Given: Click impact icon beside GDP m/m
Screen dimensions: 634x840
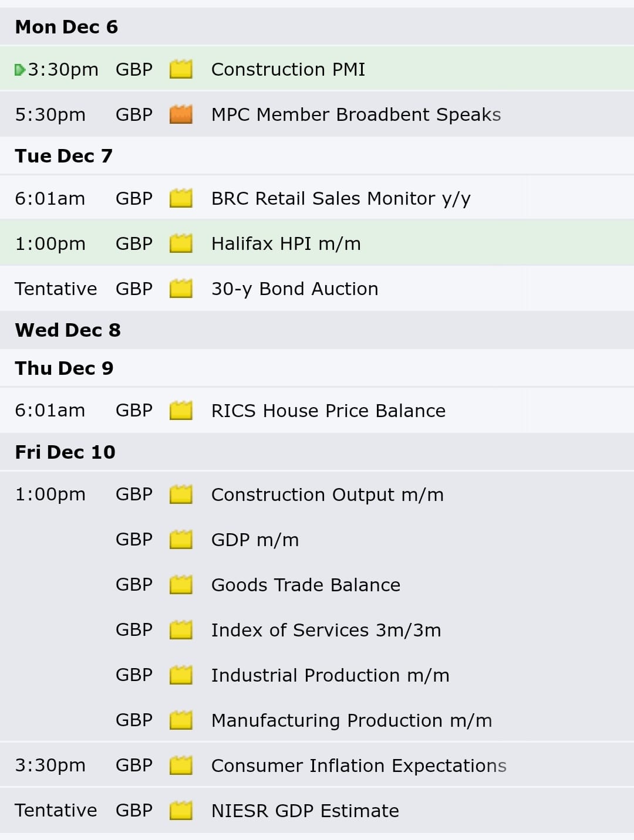Looking at the screenshot, I should pos(181,540).
